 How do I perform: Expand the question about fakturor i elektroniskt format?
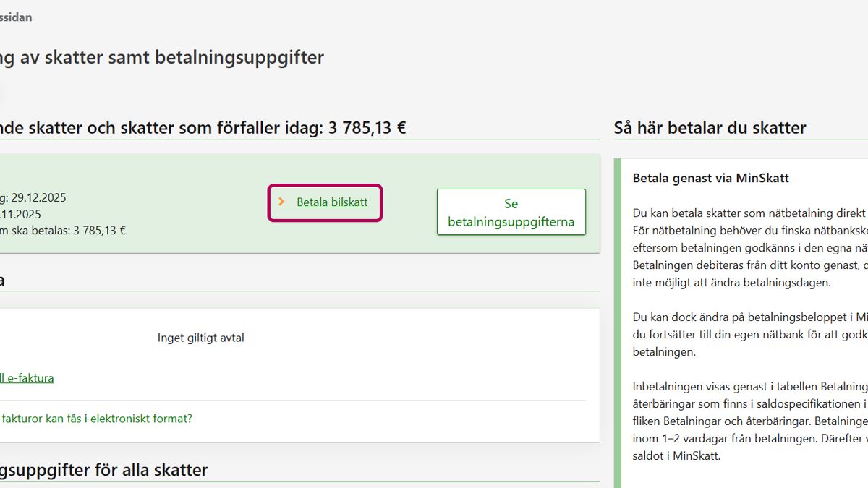96,419
